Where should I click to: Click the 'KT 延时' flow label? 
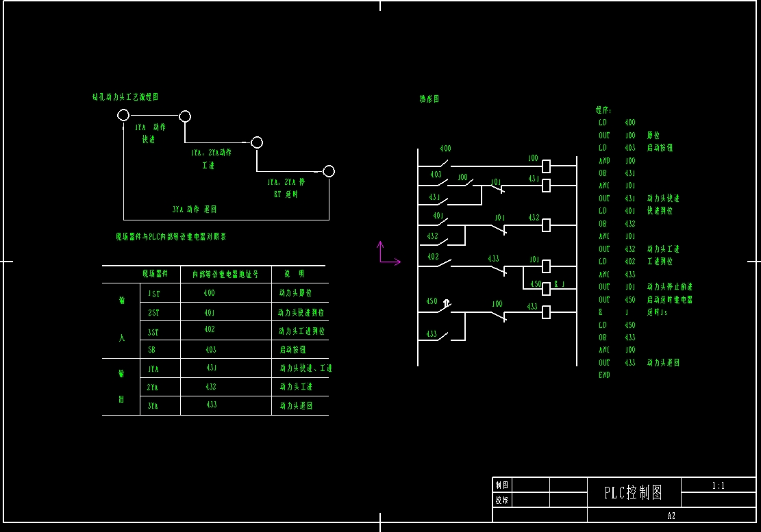[x=286, y=194]
